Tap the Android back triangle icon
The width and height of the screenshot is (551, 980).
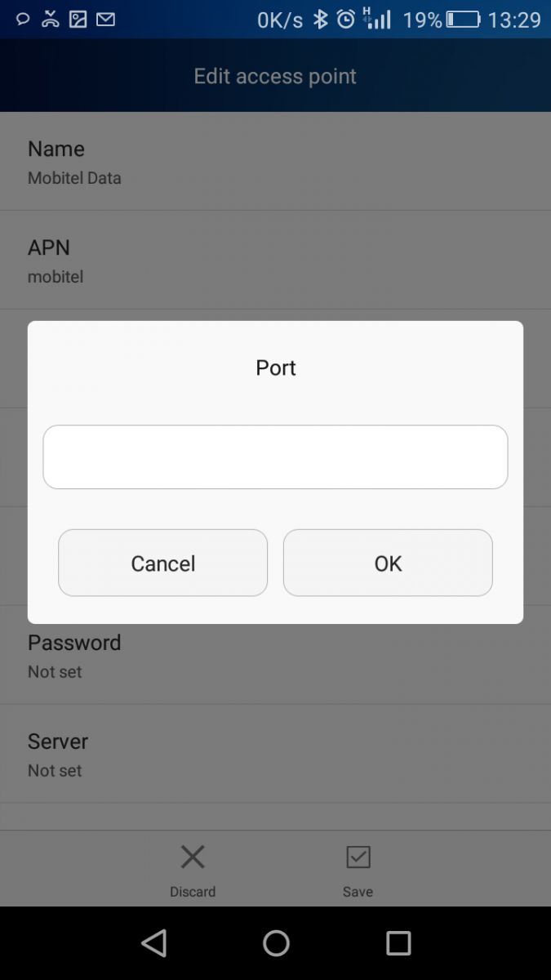[153, 943]
